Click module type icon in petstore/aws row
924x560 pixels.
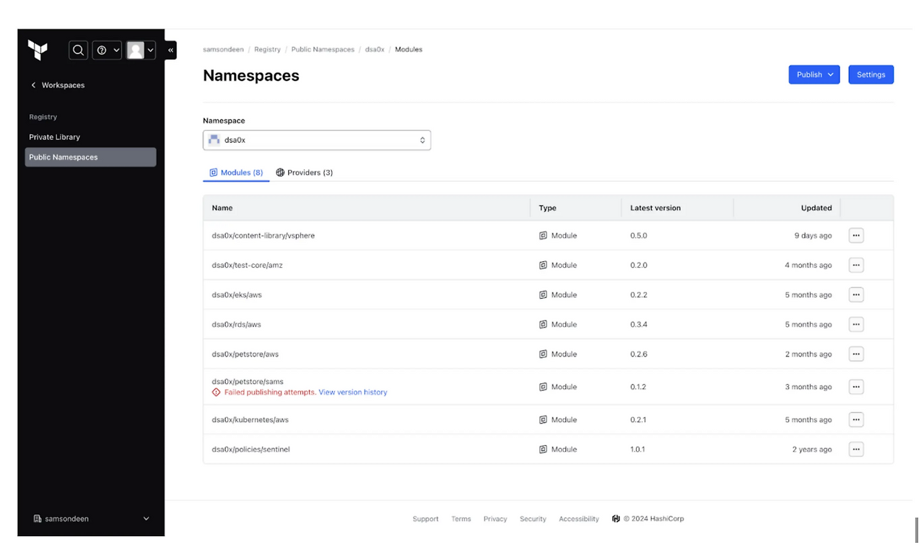pyautogui.click(x=543, y=354)
